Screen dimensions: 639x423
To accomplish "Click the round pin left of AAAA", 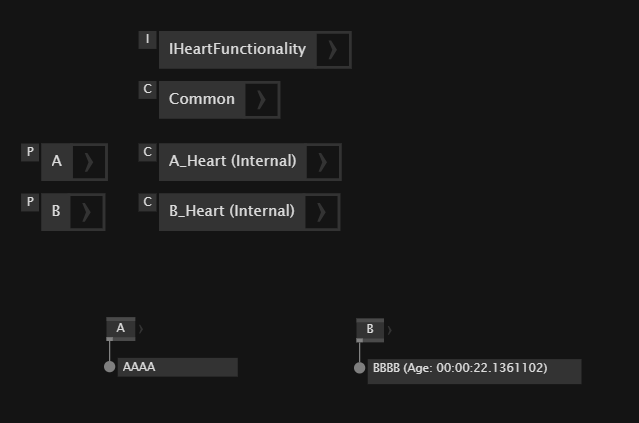I will click(x=110, y=367).
